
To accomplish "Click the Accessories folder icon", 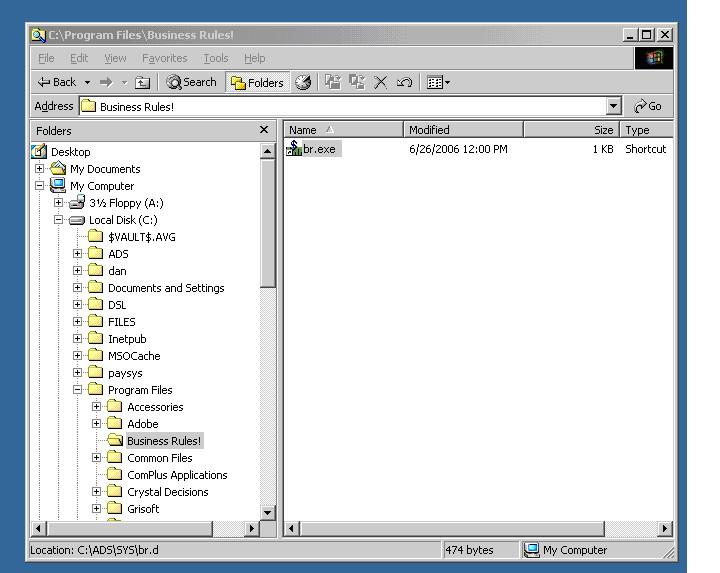I will [x=114, y=406].
